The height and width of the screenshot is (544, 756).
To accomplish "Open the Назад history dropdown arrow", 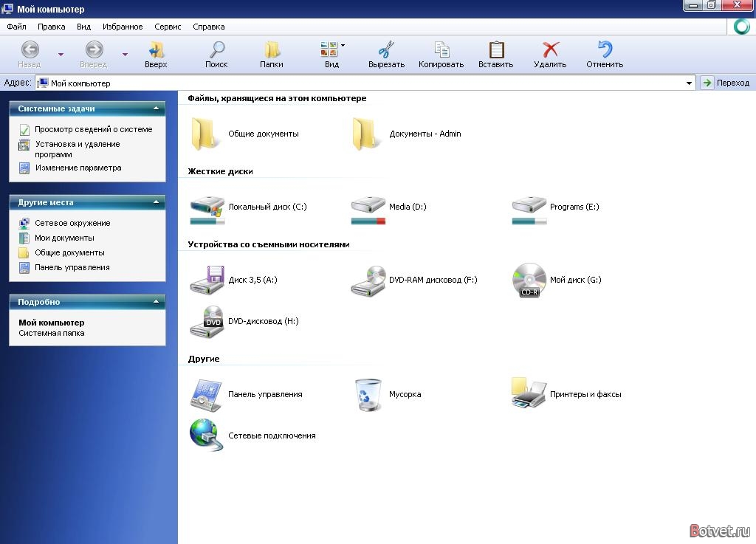I will coord(61,55).
